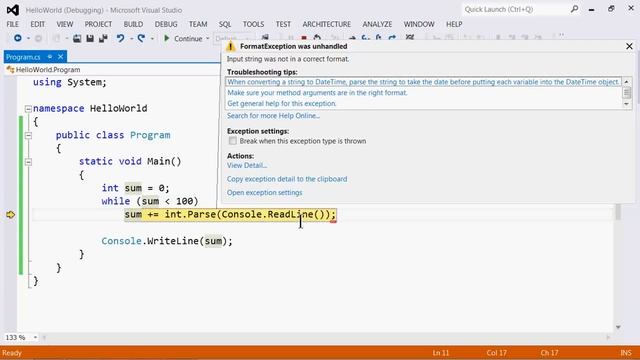This screenshot has width=640, height=360.
Task: Click the editor vertical scrollbar down arrow
Action: 618,327
